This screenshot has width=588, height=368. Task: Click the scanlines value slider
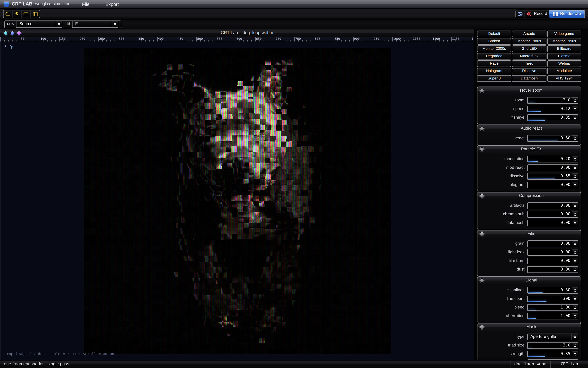pyautogui.click(x=550, y=290)
